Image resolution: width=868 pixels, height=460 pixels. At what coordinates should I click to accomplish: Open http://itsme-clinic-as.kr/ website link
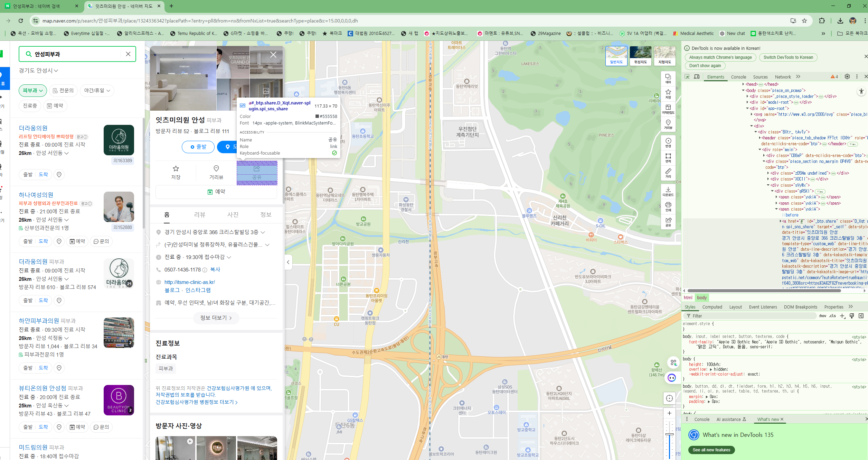(x=190, y=282)
